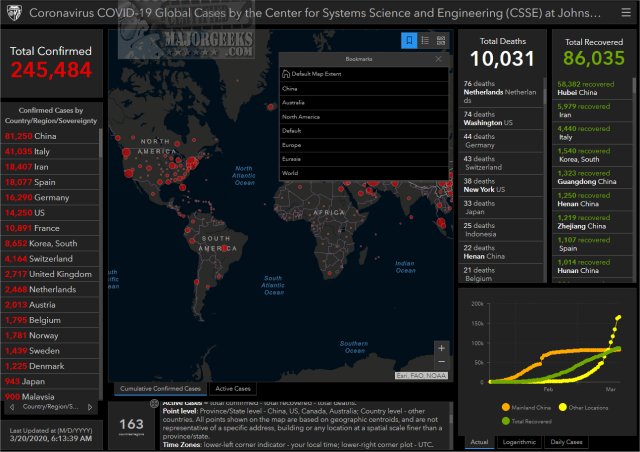Select 43 deaths Switzerland entry
640x452 pixels.
(501, 163)
